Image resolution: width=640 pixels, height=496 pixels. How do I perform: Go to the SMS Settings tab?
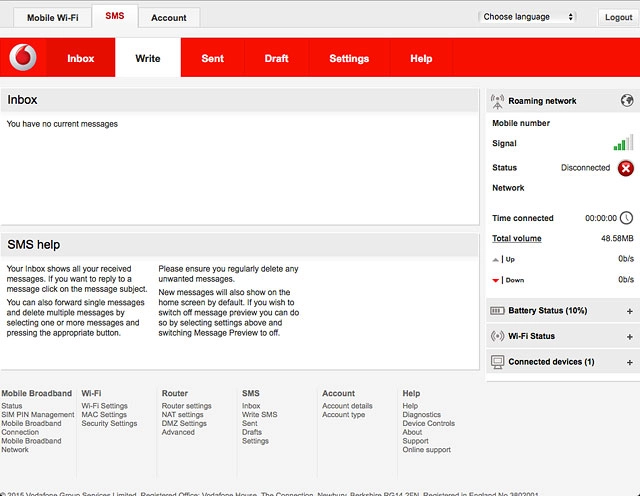point(349,58)
